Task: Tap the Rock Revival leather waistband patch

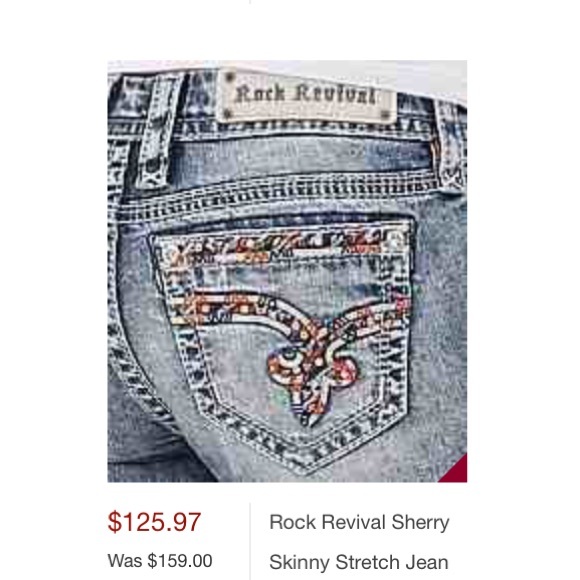Action: pyautogui.click(x=306, y=95)
